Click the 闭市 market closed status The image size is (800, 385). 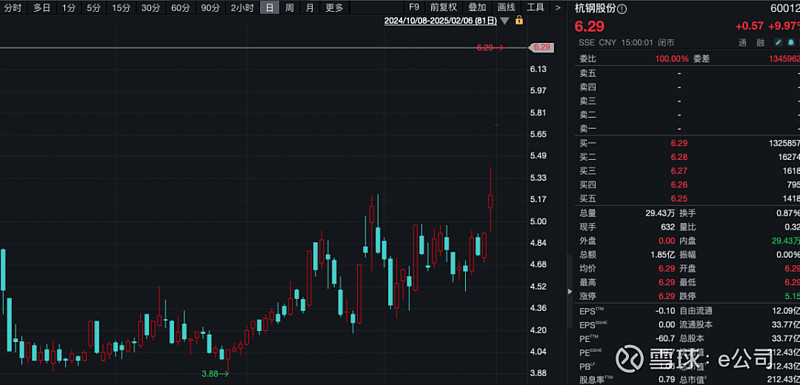[665, 43]
